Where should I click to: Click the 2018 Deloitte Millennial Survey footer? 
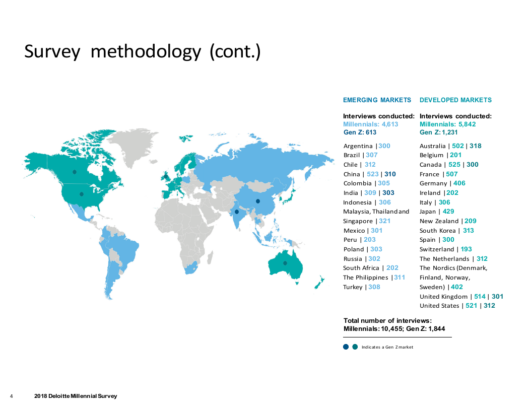[x=76, y=396]
